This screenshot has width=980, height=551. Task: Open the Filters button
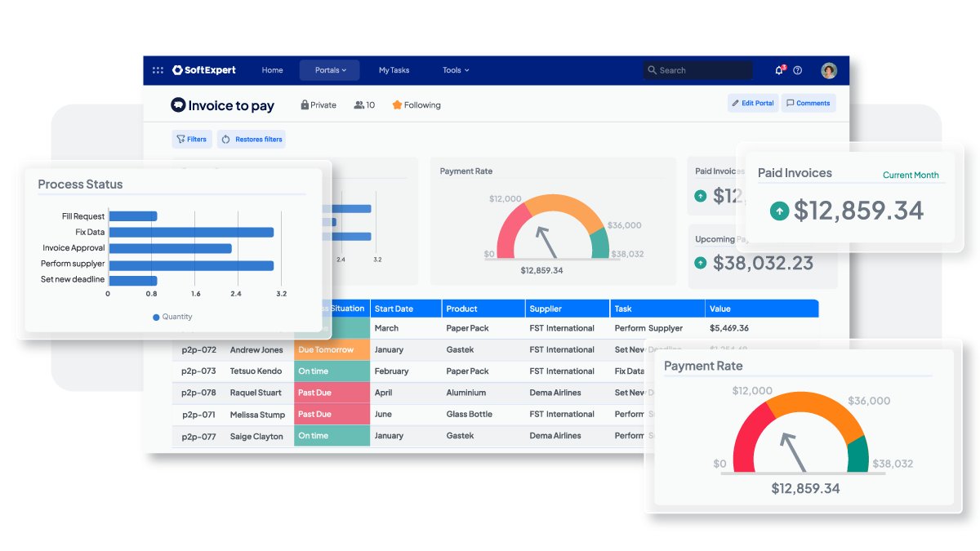191,139
